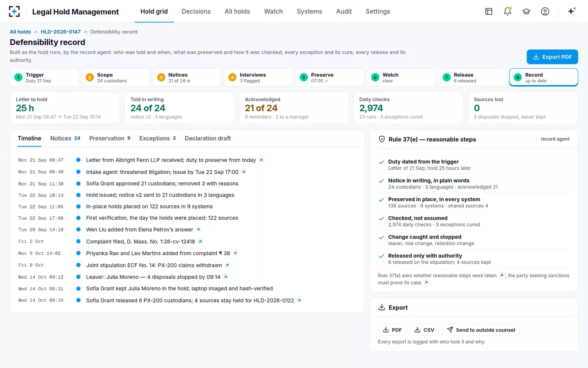Download the CSV export
The image size is (588, 368).
click(424, 330)
